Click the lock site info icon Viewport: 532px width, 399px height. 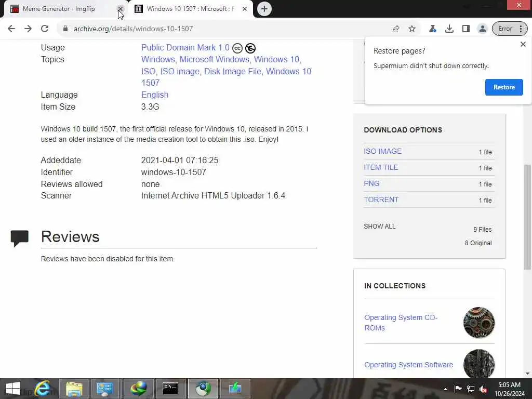pyautogui.click(x=65, y=29)
